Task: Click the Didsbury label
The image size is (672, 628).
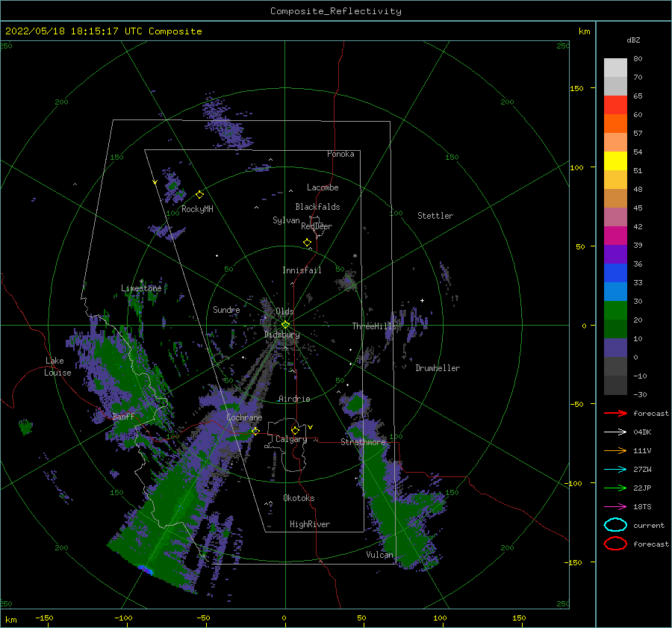Action: tap(281, 335)
